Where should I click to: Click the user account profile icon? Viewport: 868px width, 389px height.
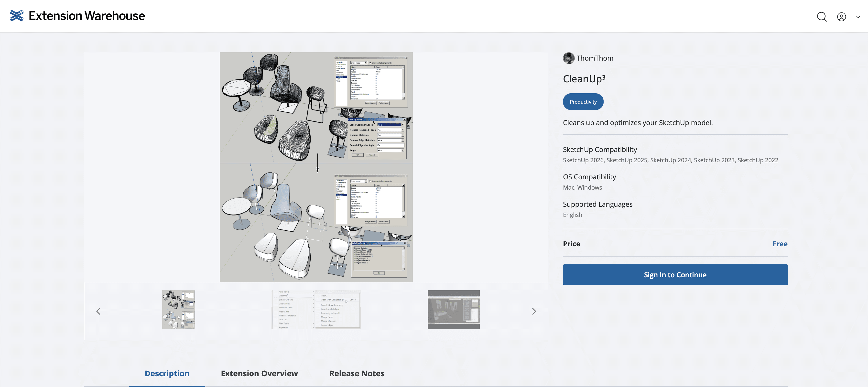click(841, 17)
